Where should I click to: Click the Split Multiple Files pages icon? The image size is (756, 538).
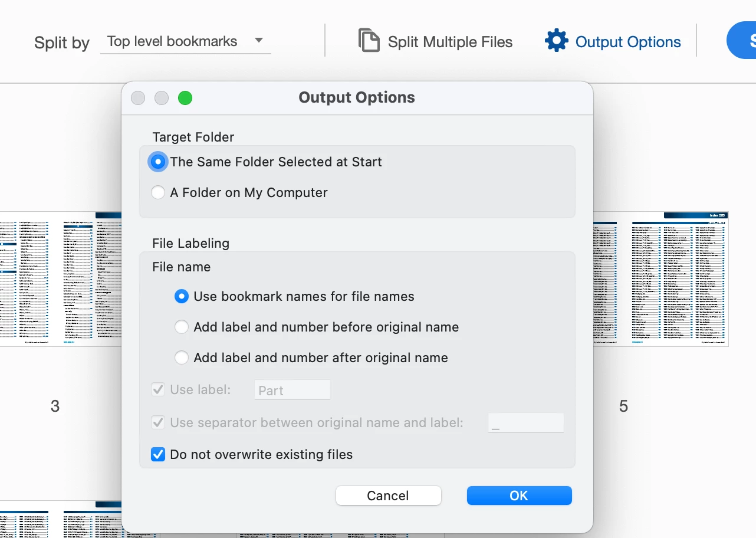click(369, 41)
